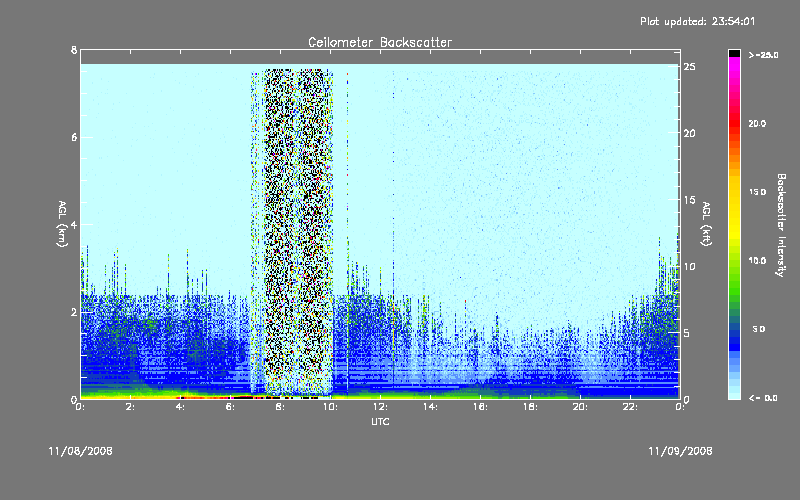Click the "15" tick on the kft axis
This screenshot has height=500, width=800.
point(690,200)
